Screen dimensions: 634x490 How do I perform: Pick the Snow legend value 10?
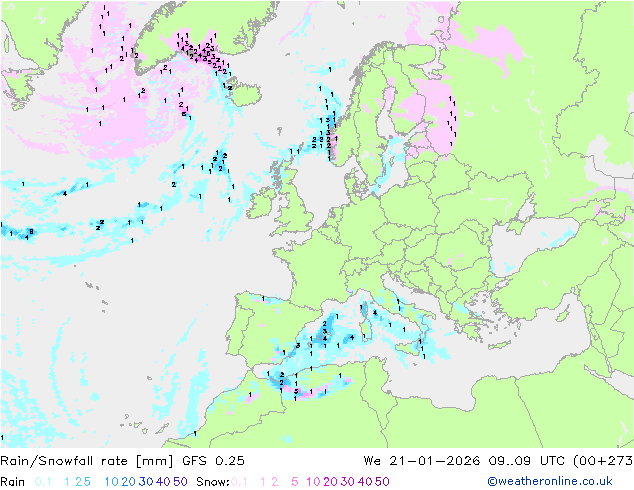pyautogui.click(x=313, y=482)
